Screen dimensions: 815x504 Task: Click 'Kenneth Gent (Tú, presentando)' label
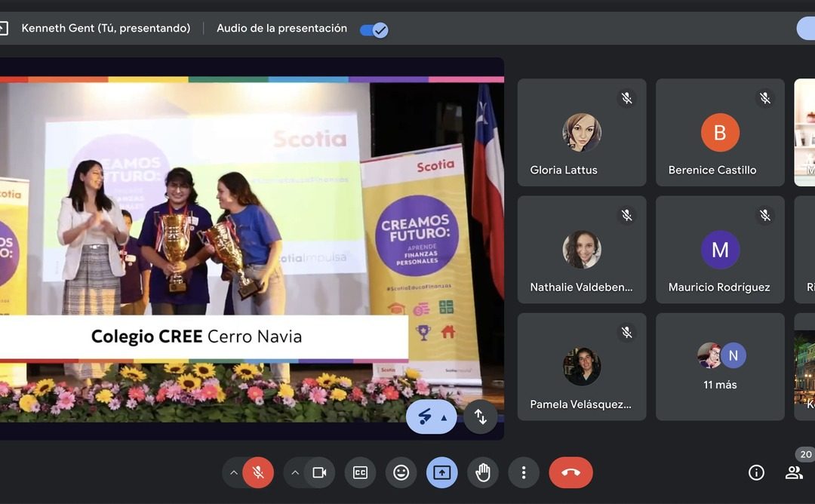pos(106,28)
